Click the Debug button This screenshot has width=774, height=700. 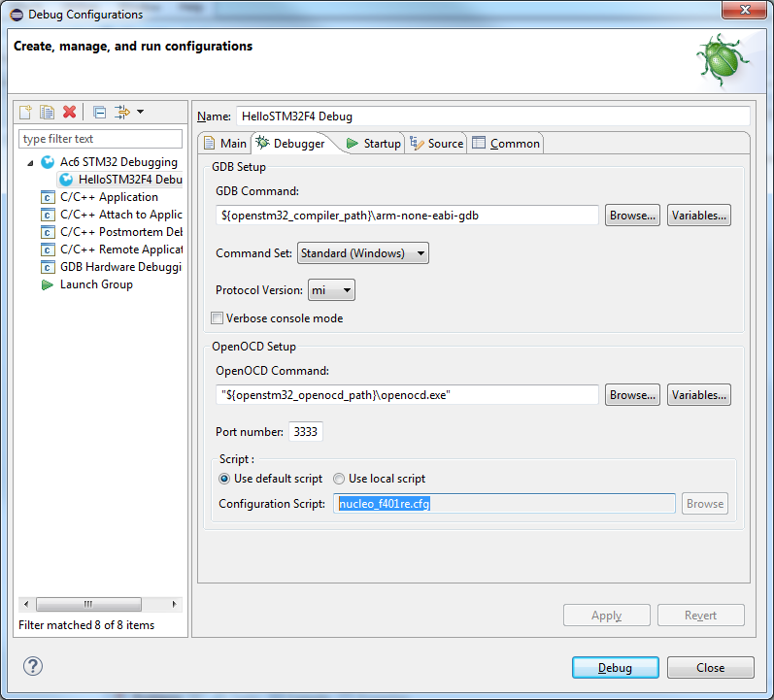click(615, 668)
